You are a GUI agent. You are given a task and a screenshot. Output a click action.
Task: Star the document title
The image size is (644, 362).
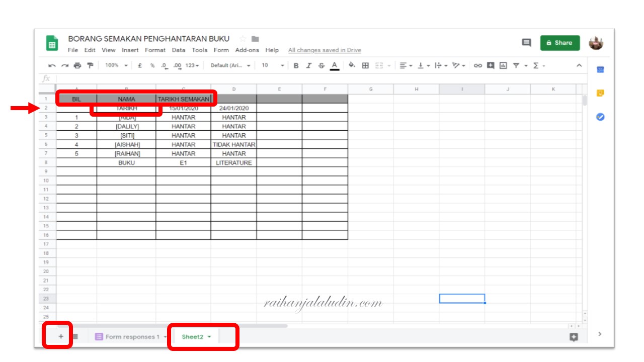pos(243,39)
